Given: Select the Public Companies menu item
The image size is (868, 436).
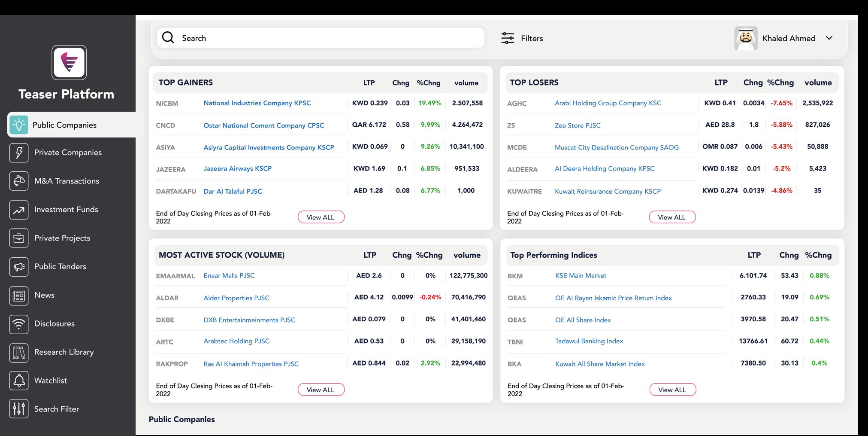Looking at the screenshot, I should click(75, 125).
